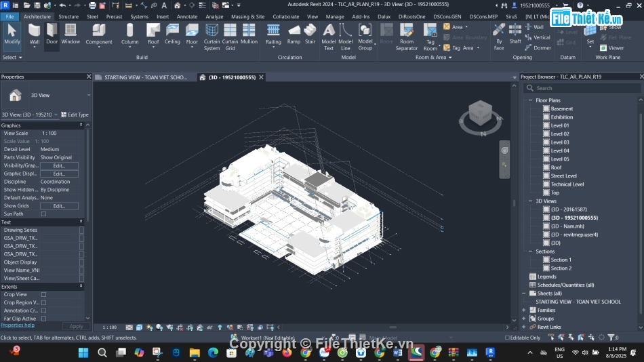Image resolution: width=644 pixels, height=362 pixels.
Task: Click the 1 : 100 view scale control
Action: click(109, 327)
